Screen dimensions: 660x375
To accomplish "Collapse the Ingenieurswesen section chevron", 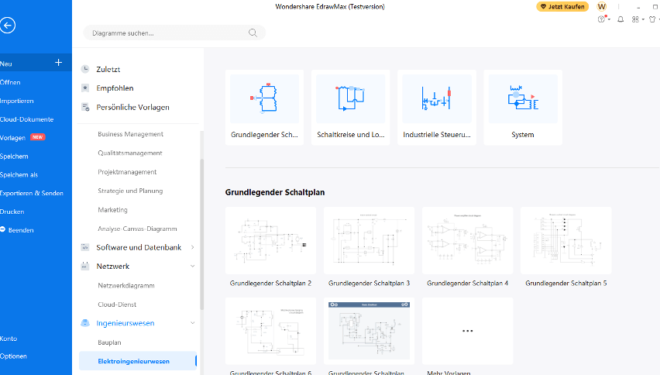I will pos(192,323).
